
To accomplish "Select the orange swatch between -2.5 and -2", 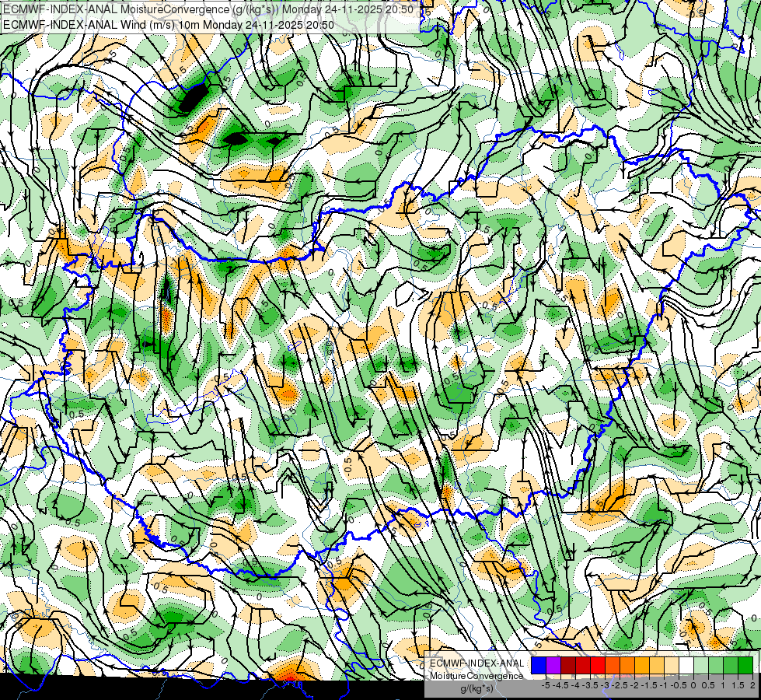I will [627, 666].
